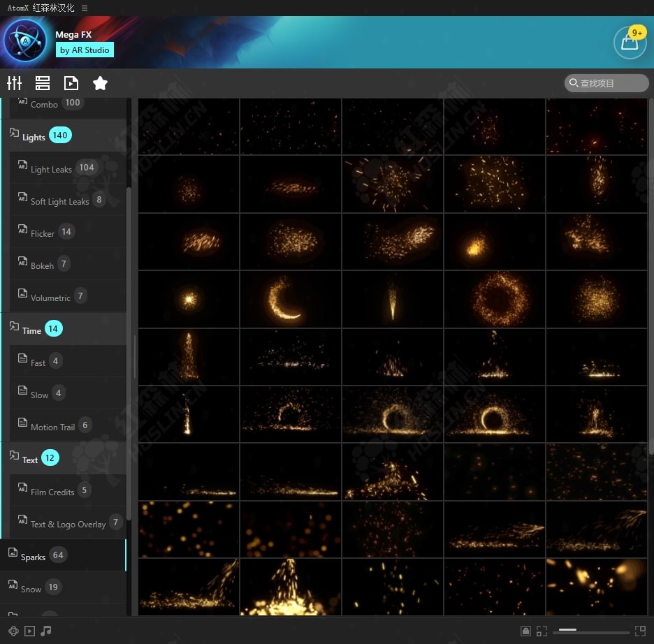The image size is (654, 644).
Task: Select the orange bokeh dots thumbnail
Action: tap(189, 529)
